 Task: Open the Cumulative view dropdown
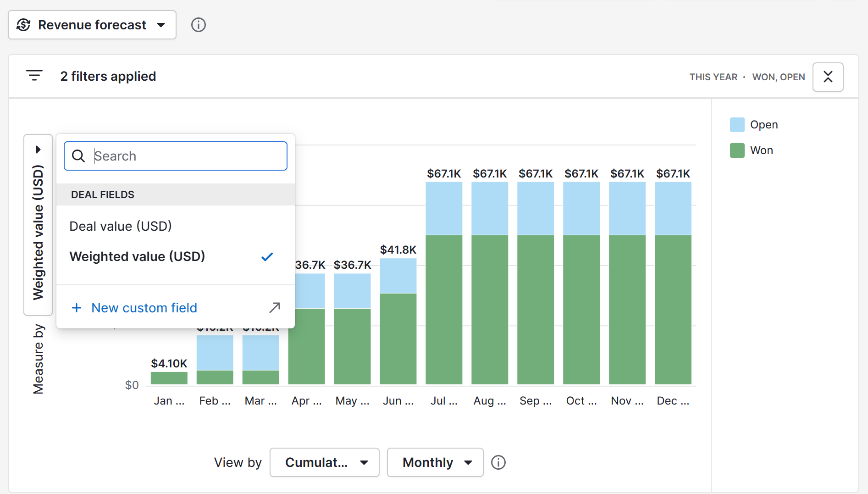click(x=324, y=462)
